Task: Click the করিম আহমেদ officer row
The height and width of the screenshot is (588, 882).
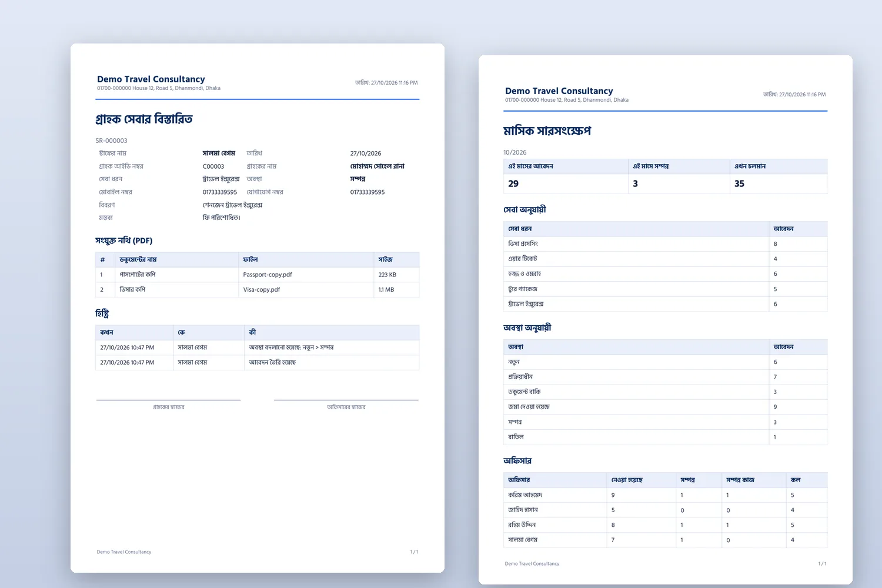Action: pos(665,495)
